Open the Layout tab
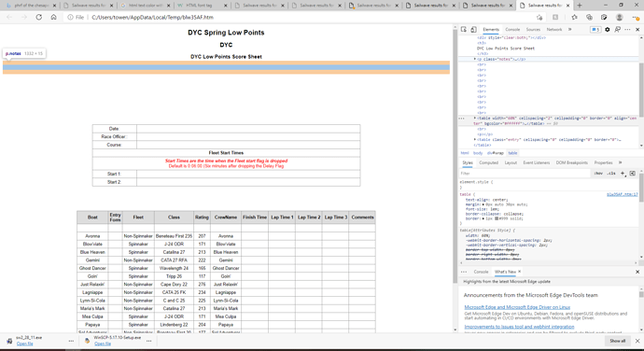The image size is (644, 351). pyautogui.click(x=511, y=162)
